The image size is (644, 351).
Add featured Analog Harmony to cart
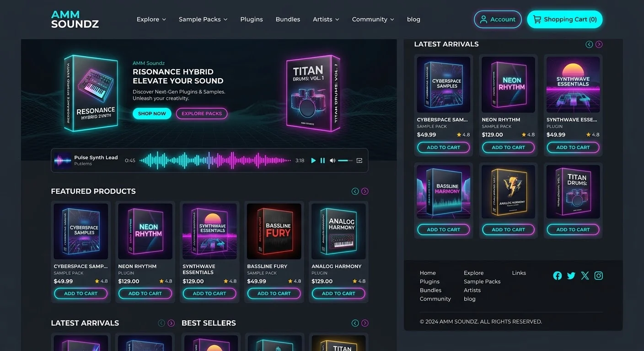339,293
